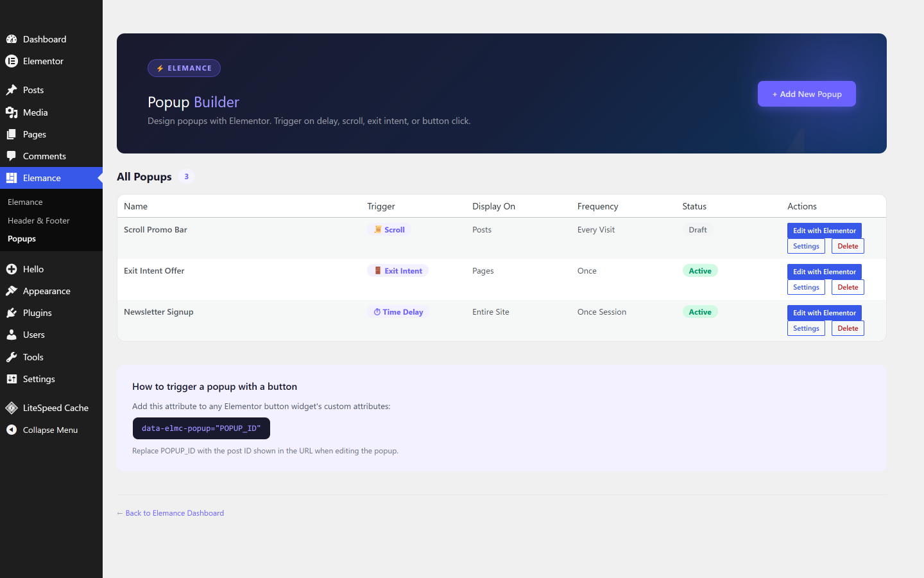The image size is (924, 578).
Task: Click the Plugins plug icon
Action: (x=12, y=313)
